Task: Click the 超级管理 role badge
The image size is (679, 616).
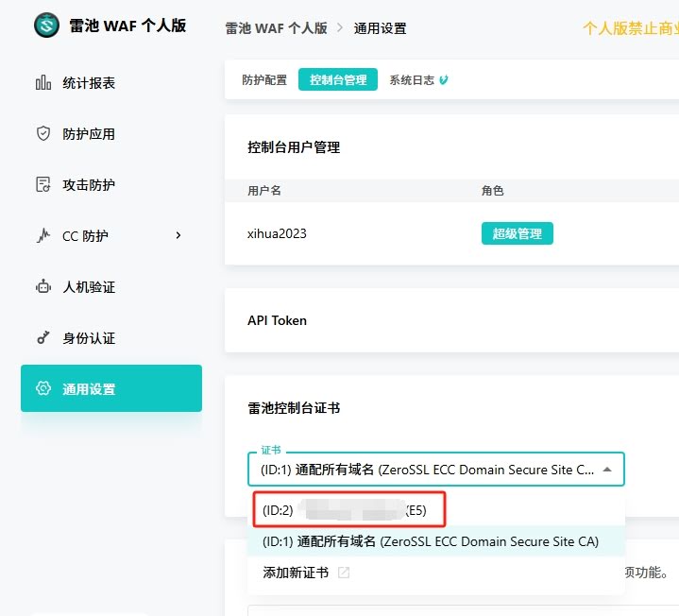Action: [517, 233]
